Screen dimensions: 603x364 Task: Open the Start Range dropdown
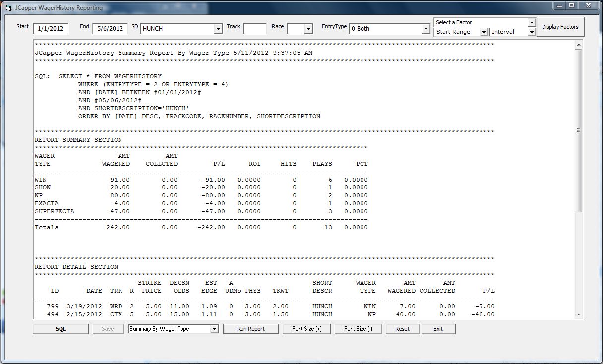[484, 32]
